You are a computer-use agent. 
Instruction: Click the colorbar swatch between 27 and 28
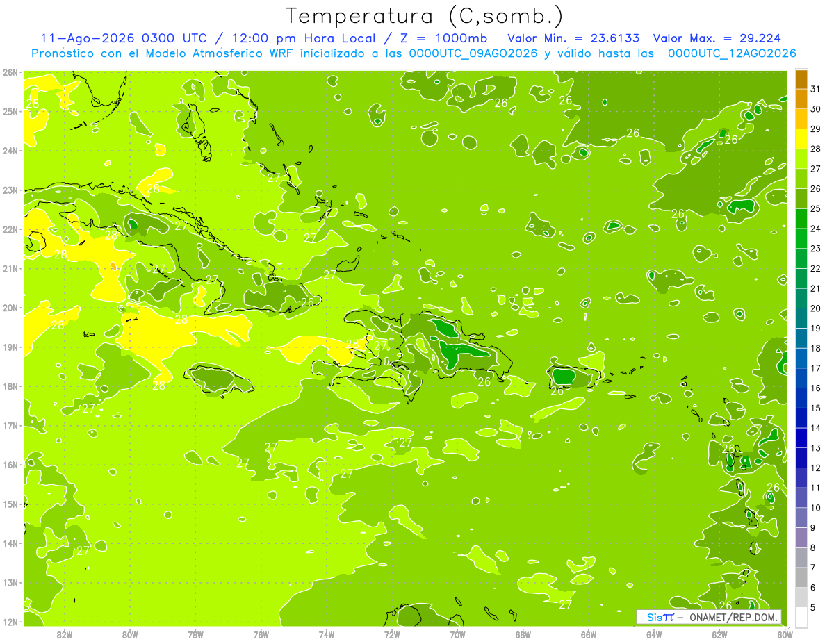[x=801, y=158]
